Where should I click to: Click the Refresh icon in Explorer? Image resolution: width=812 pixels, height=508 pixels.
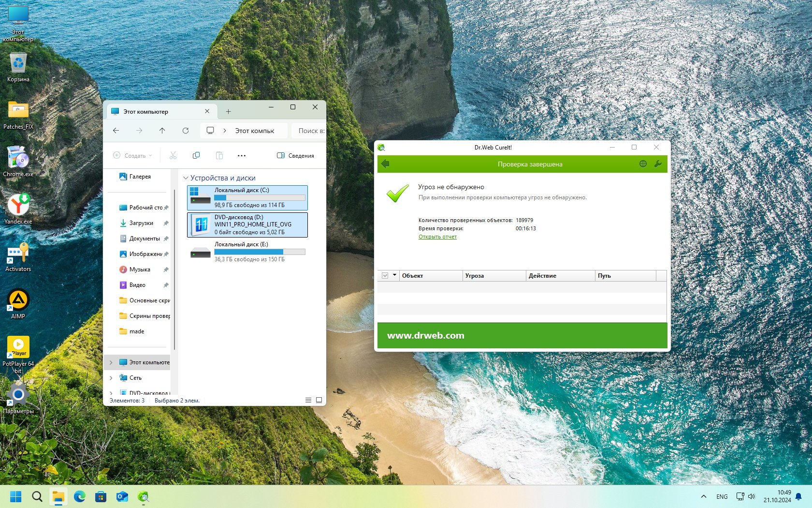[x=186, y=131]
